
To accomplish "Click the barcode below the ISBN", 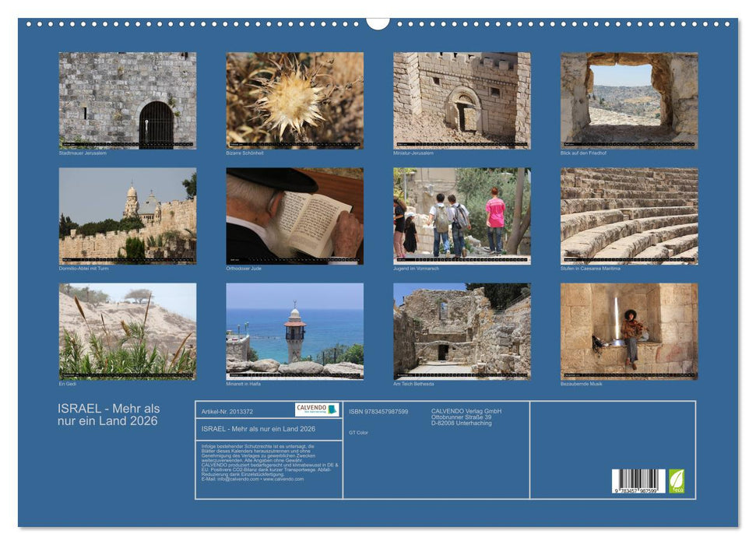I will coord(637,480).
